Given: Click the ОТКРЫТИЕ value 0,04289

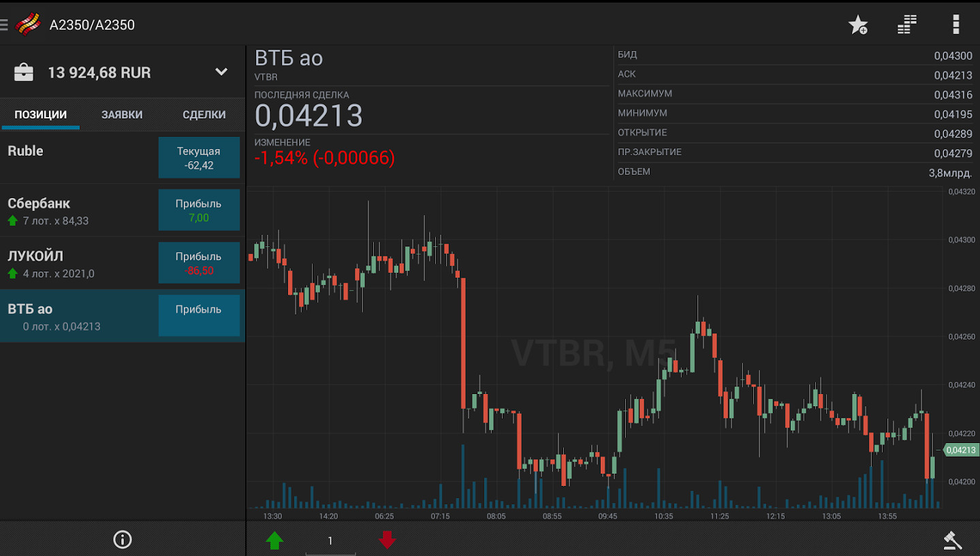Looking at the screenshot, I should click(953, 134).
